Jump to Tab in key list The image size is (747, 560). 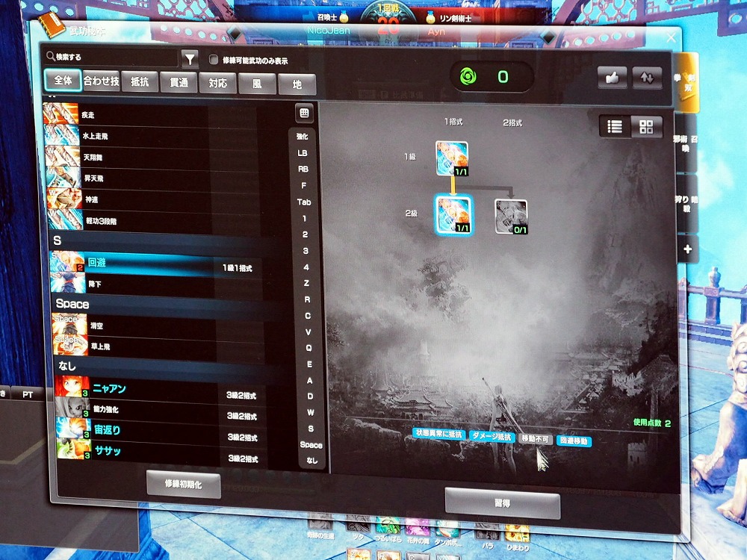(x=304, y=202)
